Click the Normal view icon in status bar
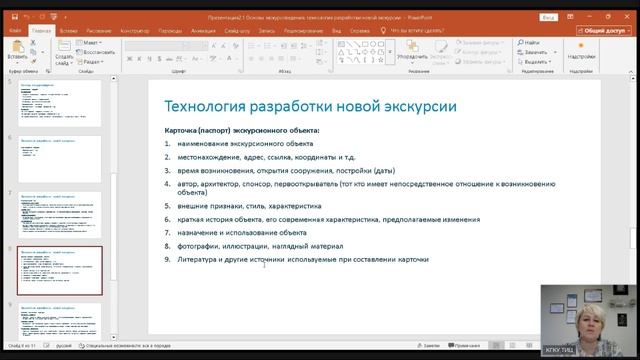 496,346
